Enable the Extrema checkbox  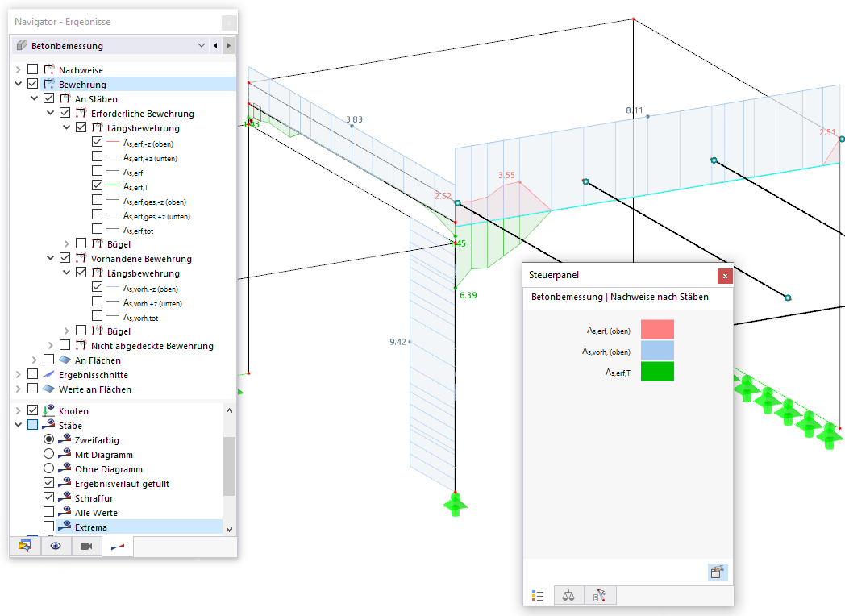[x=48, y=527]
